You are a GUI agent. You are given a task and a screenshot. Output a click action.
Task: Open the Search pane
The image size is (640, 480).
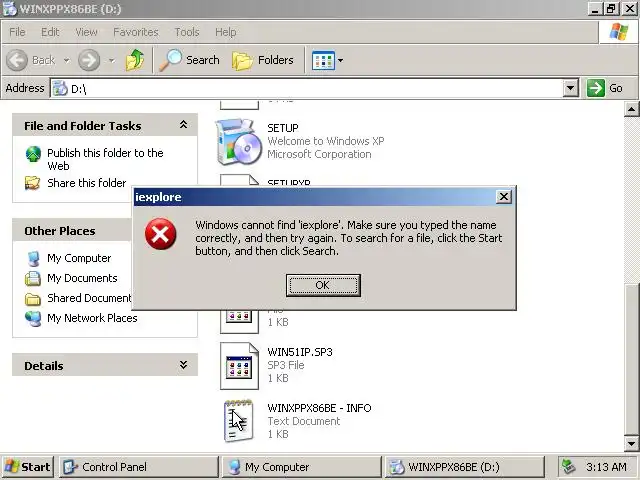[189, 60]
